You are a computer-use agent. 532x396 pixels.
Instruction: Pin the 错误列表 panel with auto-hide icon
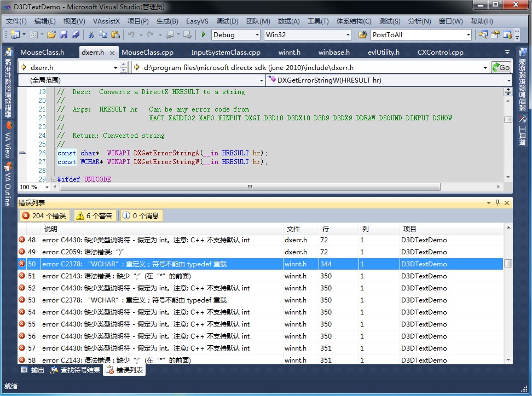click(x=498, y=203)
